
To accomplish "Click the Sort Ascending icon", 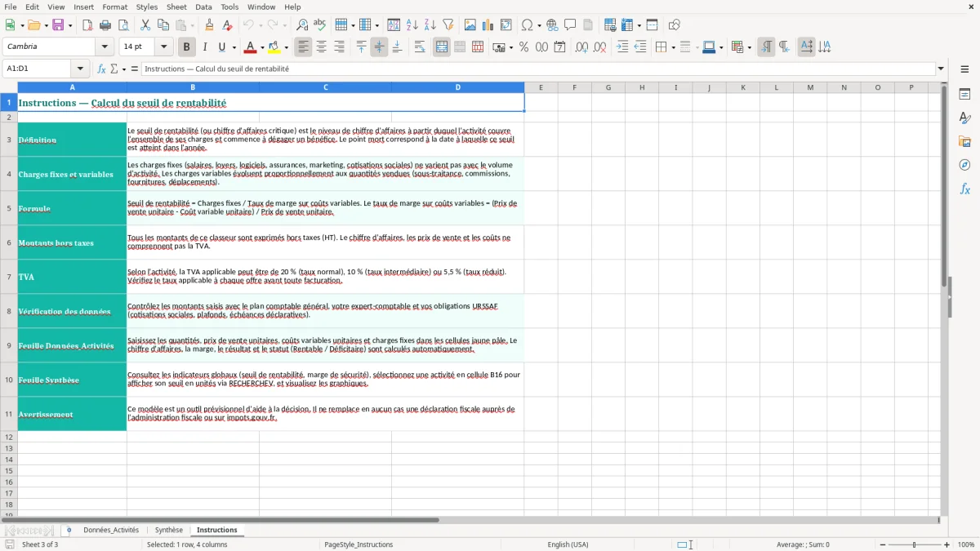I will tap(412, 25).
